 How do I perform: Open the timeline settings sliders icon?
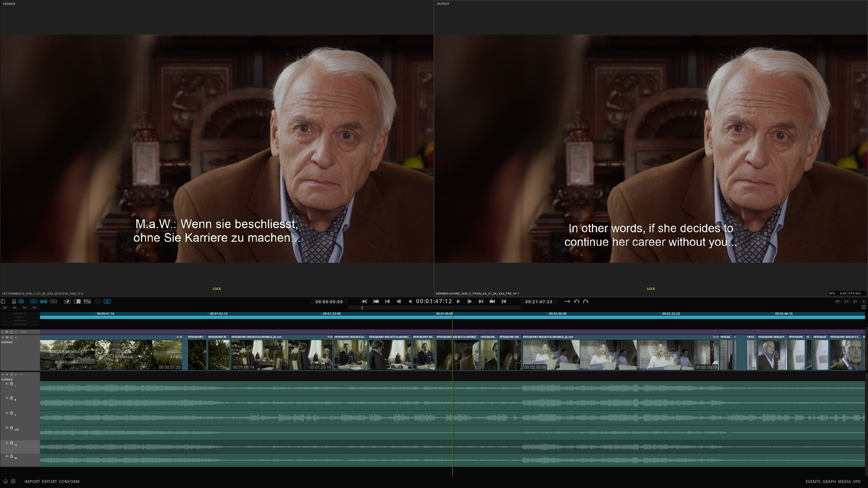(864, 307)
